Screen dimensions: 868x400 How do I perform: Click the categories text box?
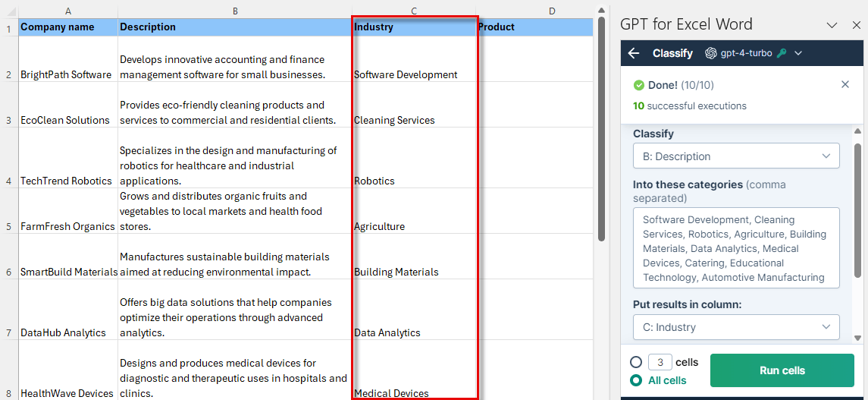pyautogui.click(x=736, y=247)
